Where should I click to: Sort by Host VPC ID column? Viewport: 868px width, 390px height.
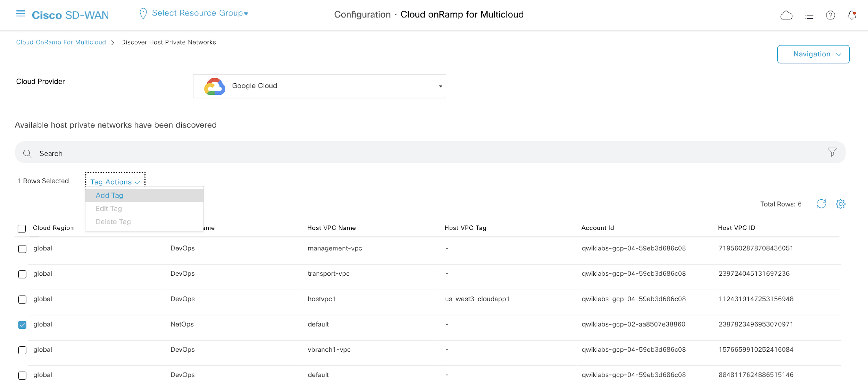pos(736,228)
